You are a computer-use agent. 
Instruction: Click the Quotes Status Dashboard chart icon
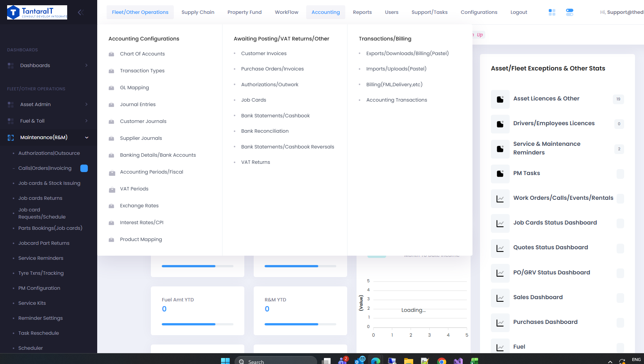pyautogui.click(x=500, y=248)
